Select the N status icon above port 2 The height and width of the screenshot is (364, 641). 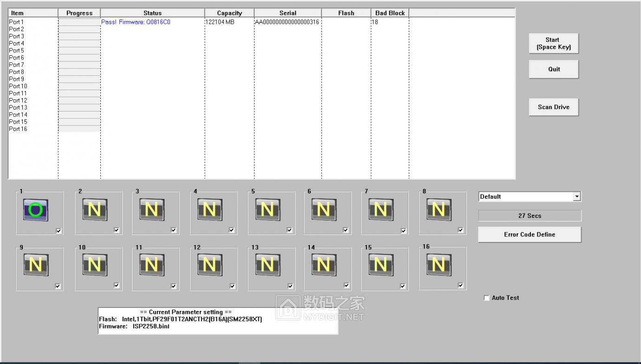point(95,210)
